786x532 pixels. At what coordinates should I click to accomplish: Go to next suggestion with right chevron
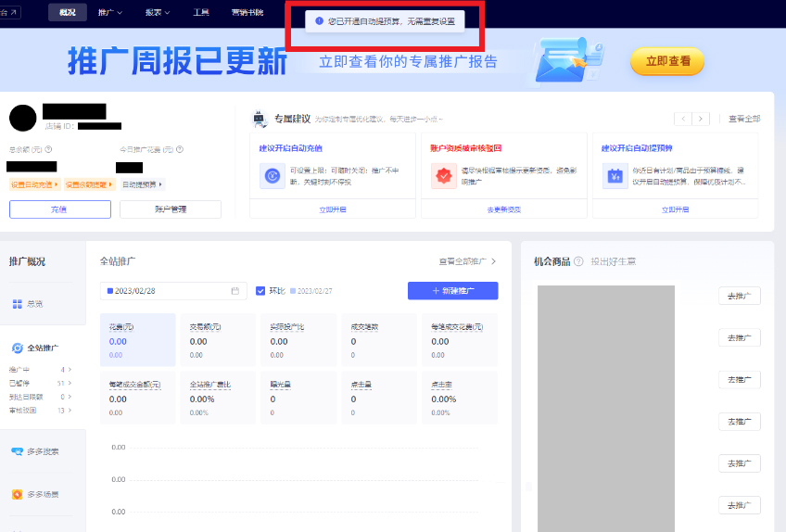click(x=701, y=119)
